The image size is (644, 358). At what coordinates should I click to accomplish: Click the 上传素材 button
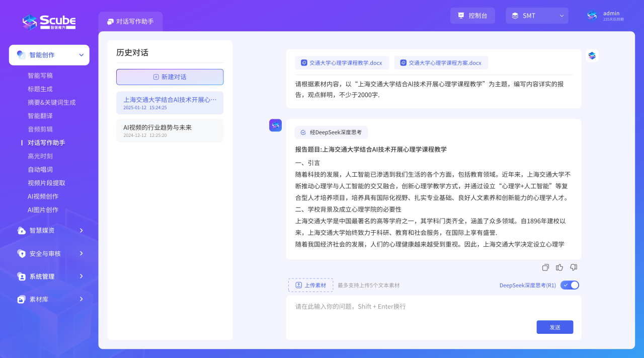(x=310, y=285)
